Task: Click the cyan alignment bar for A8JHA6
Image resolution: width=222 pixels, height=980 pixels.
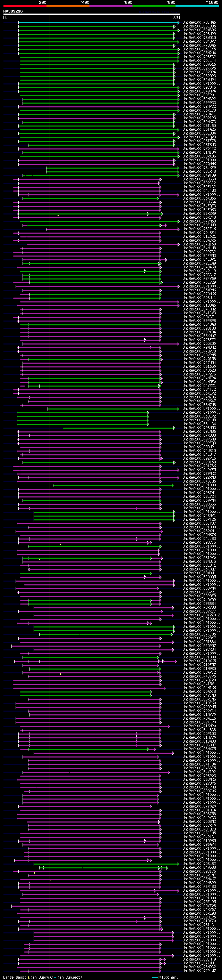Action: tap(99, 23)
